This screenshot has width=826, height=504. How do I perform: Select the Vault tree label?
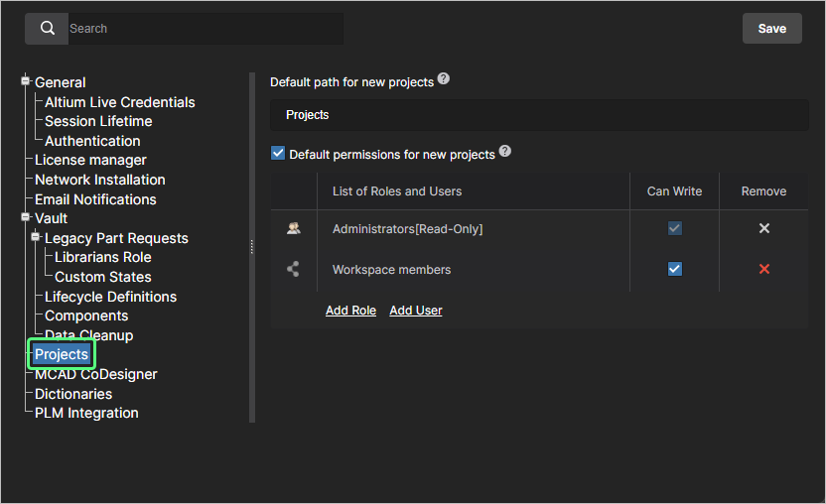point(51,218)
